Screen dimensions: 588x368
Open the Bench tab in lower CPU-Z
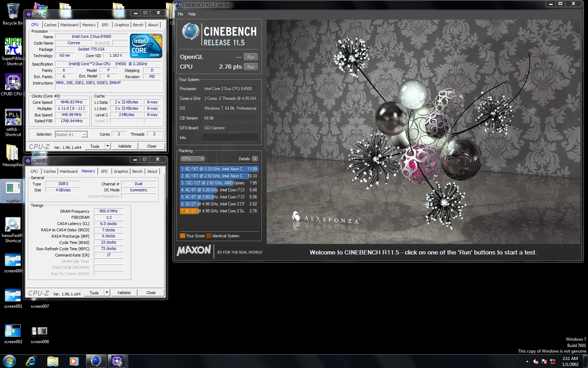coord(137,171)
